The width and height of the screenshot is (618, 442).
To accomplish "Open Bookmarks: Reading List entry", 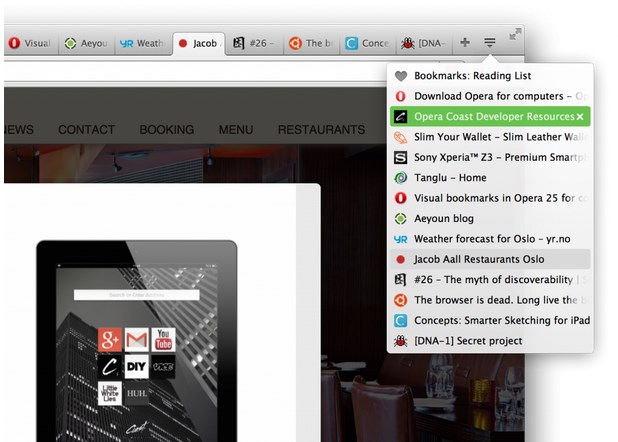I will (490, 76).
